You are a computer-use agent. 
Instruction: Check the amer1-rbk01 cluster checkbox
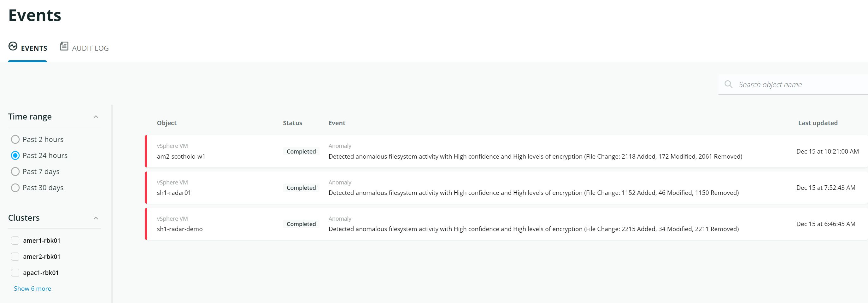point(15,240)
